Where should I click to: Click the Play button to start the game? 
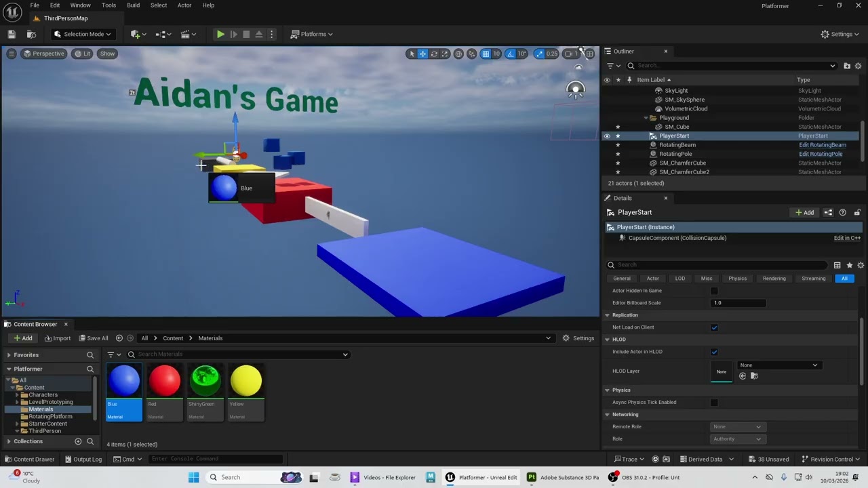point(220,34)
